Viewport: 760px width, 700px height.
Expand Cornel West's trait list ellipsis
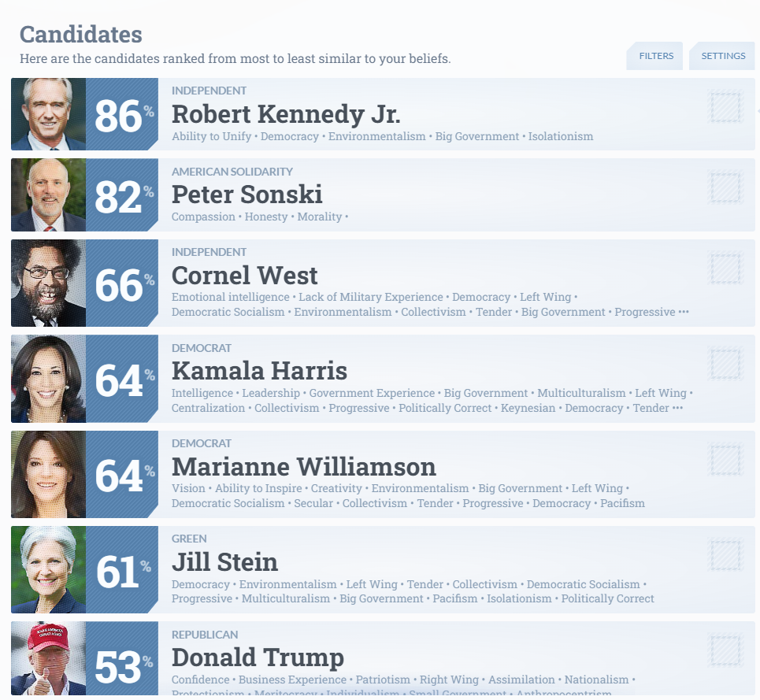[x=684, y=312]
